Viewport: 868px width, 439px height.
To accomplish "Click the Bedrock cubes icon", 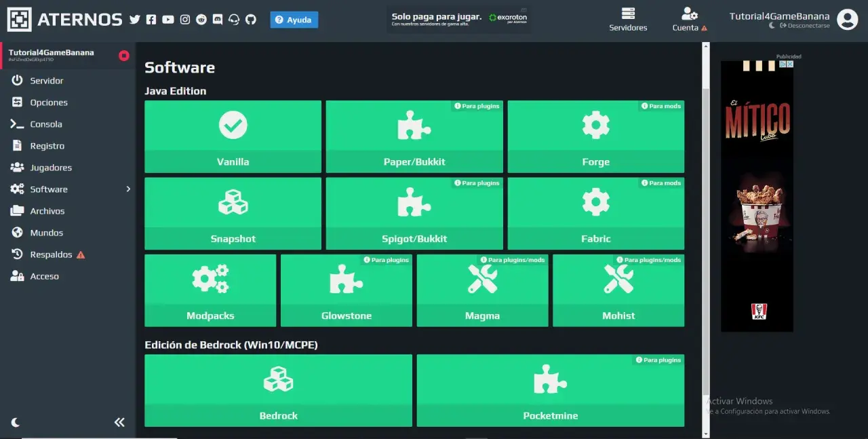I will pos(278,379).
